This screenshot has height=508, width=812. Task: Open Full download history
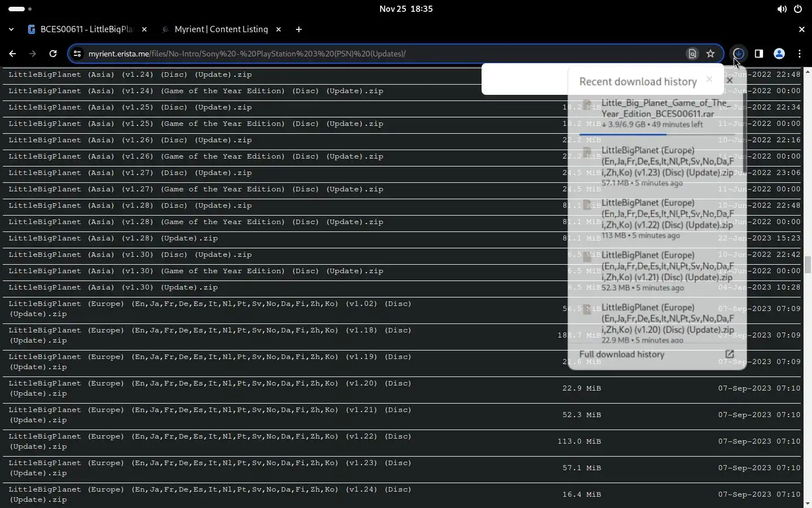[657, 354]
